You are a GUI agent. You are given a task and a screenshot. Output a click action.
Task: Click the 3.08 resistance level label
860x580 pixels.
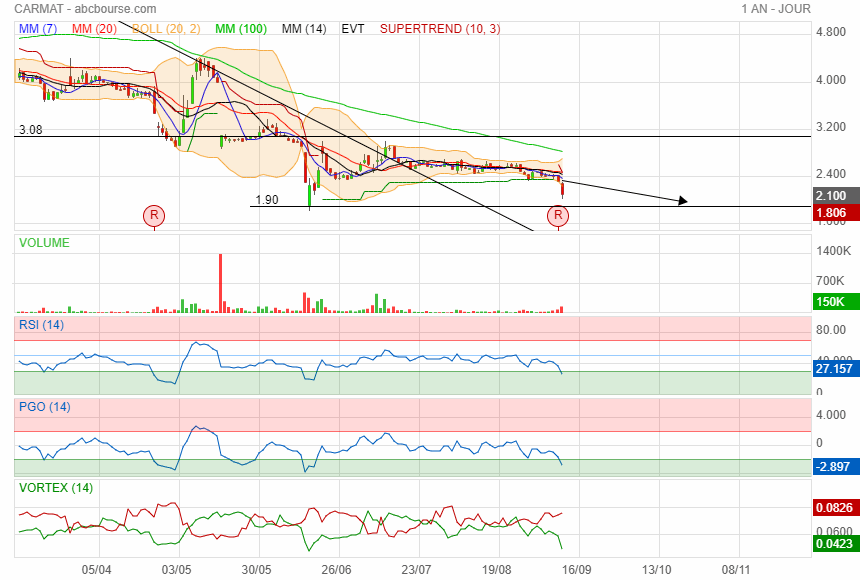[30, 130]
